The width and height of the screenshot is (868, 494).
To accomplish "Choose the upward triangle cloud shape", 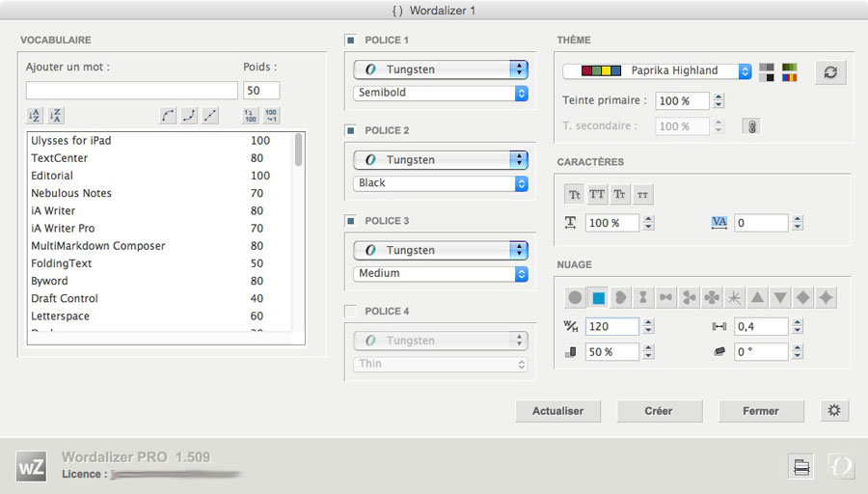I will click(757, 297).
